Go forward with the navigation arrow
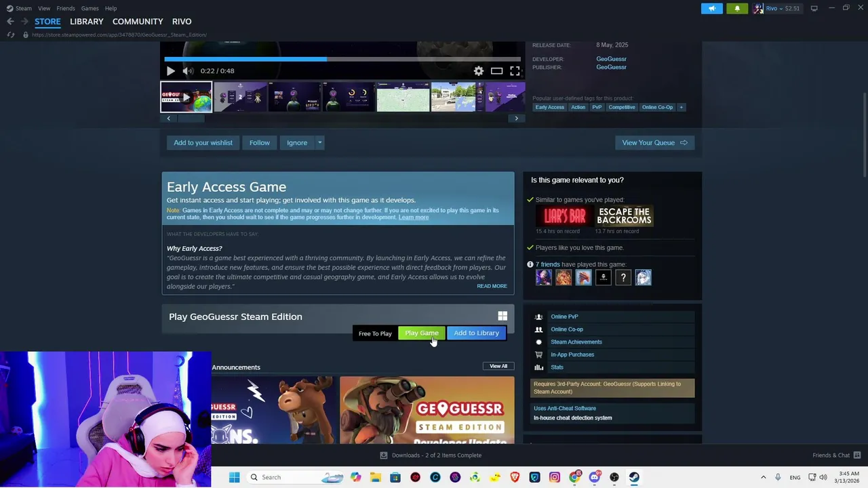This screenshot has width=868, height=488. point(24,22)
